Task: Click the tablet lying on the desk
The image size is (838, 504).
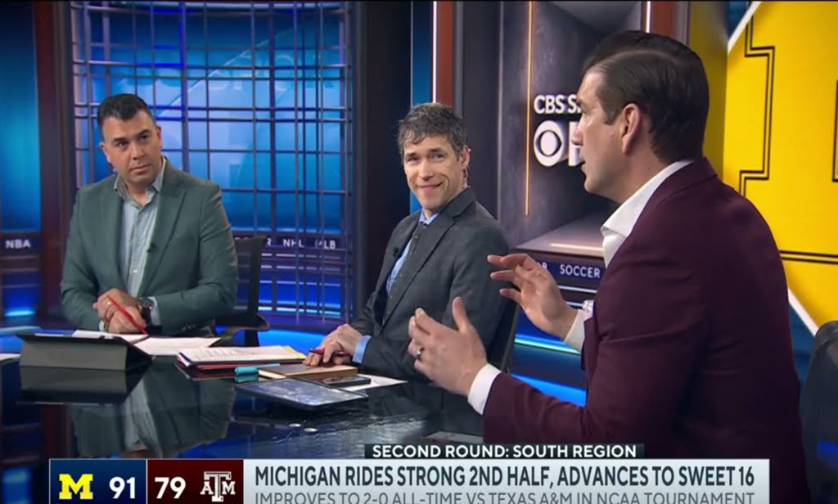Action: pyautogui.click(x=302, y=393)
